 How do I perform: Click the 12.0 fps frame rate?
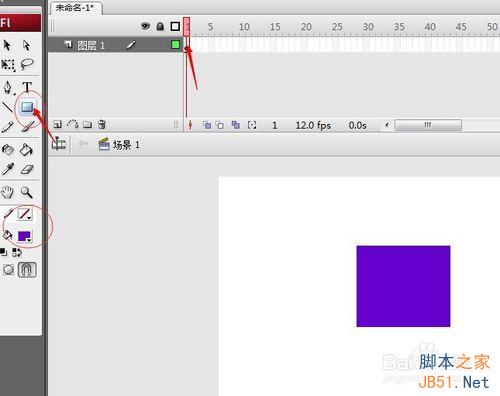pyautogui.click(x=313, y=125)
